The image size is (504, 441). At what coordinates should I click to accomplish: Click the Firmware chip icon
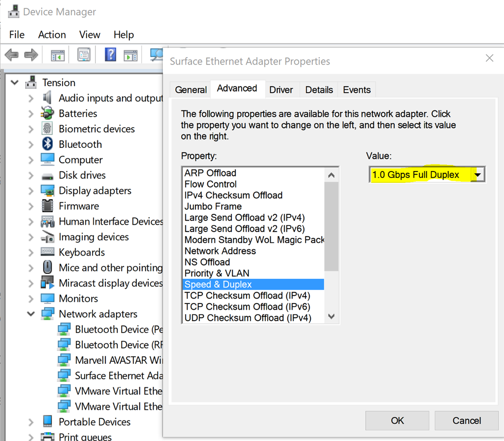pyautogui.click(x=47, y=205)
